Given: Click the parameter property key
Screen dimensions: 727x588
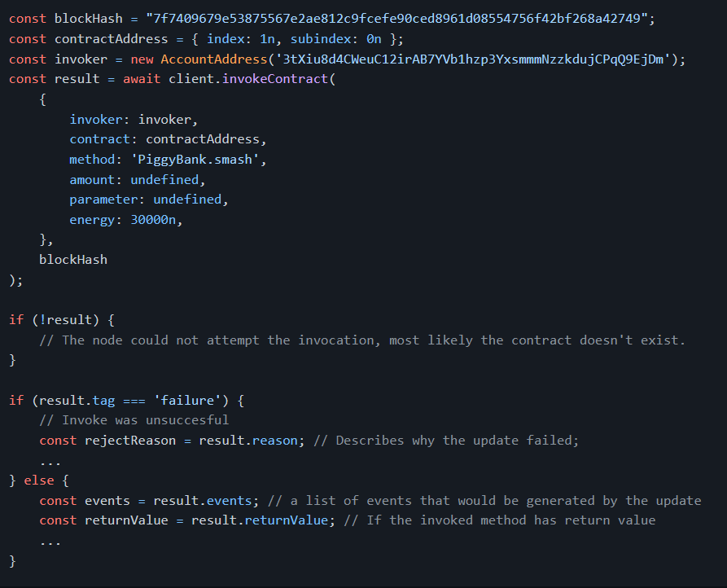Looking at the screenshot, I should coord(103,200).
